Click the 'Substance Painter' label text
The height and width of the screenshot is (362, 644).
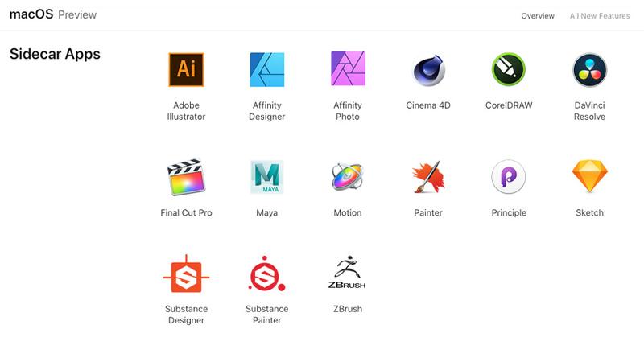267,315
